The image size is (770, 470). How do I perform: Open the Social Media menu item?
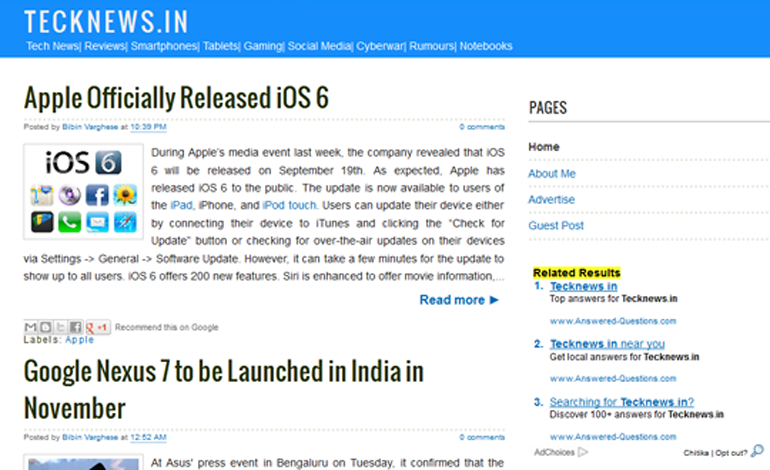tap(319, 46)
